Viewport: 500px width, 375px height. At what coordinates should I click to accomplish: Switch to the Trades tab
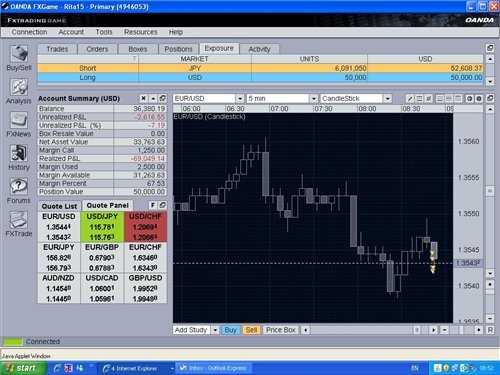(x=57, y=49)
